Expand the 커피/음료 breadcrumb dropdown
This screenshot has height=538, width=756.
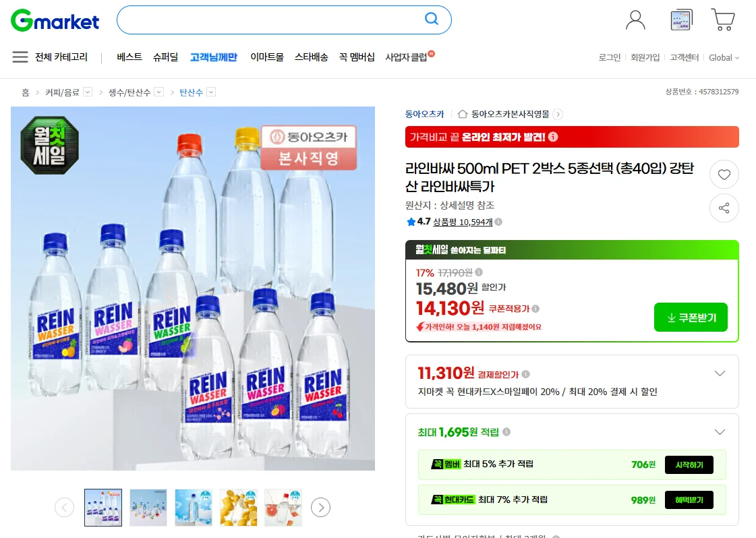(x=88, y=92)
